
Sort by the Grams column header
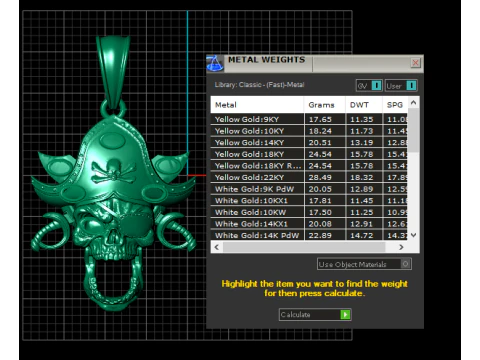point(324,105)
